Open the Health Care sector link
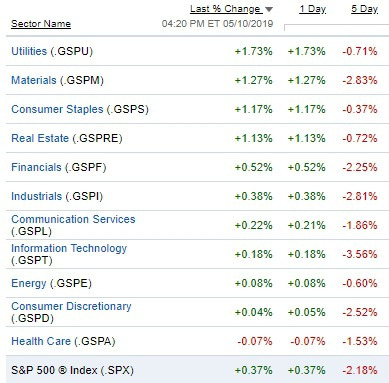This screenshot has width=389, height=383. pyautogui.click(x=41, y=341)
